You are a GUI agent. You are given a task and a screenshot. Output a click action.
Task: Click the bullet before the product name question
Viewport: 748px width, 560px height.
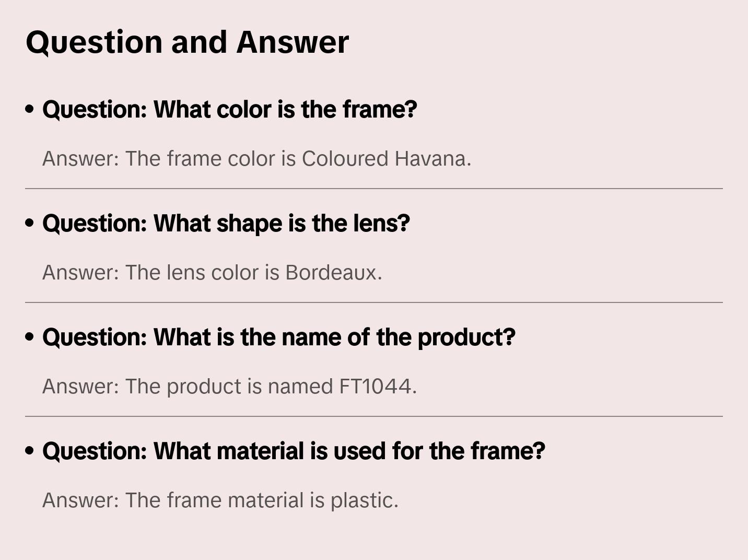click(x=30, y=337)
